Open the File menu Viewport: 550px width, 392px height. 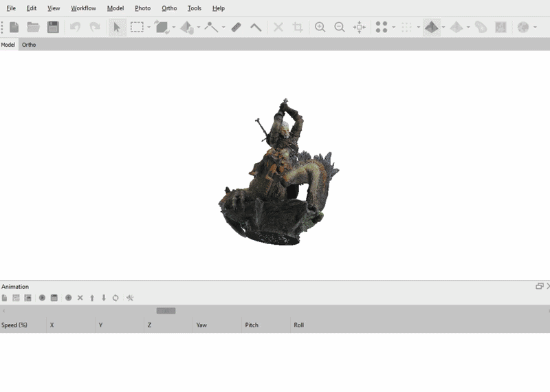[11, 8]
